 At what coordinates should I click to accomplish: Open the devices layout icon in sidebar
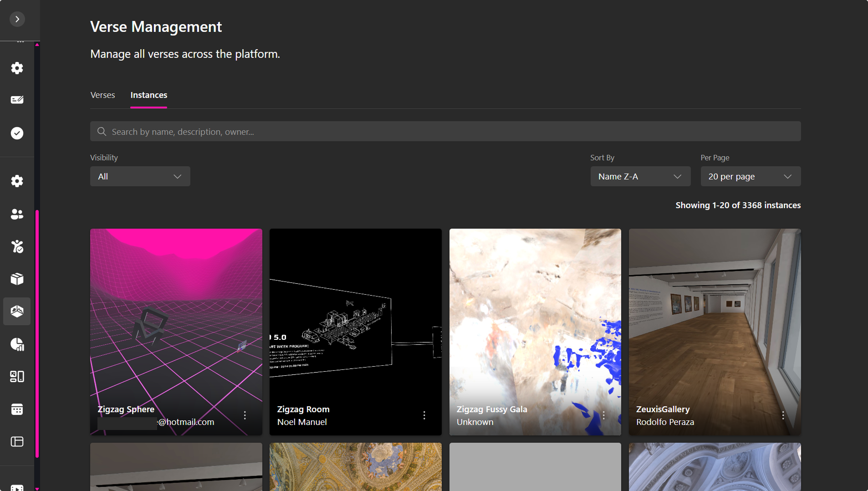tap(17, 377)
